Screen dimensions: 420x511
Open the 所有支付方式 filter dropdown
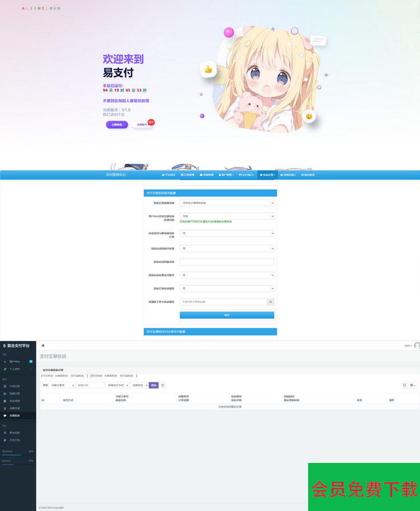(x=117, y=385)
